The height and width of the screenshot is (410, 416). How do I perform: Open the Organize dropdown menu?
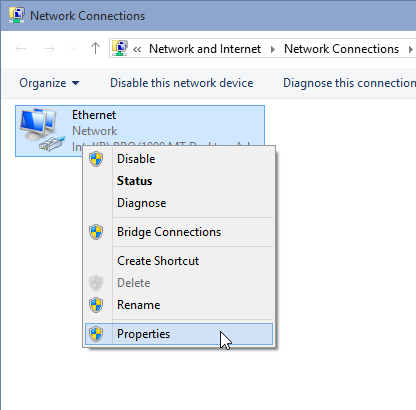coord(49,83)
